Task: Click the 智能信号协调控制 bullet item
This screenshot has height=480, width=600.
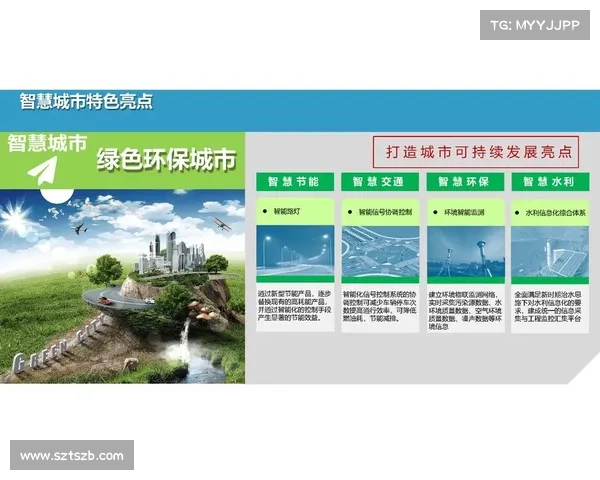Action: click(x=380, y=212)
